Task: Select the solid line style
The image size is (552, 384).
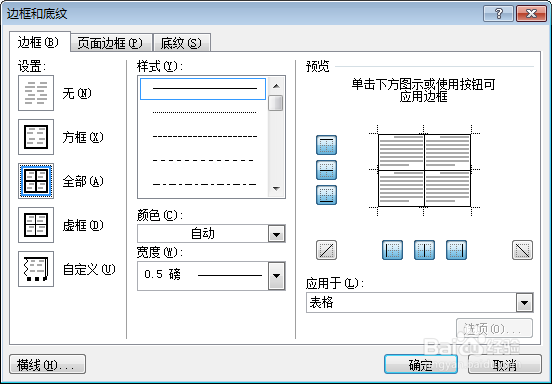Action: click(203, 89)
